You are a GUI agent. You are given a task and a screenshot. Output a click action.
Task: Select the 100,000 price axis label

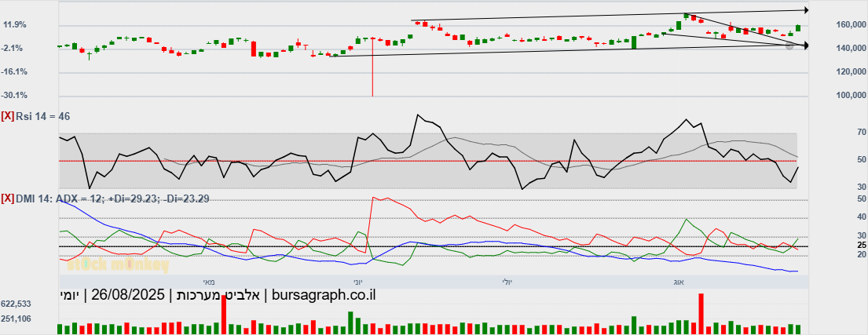(x=850, y=96)
